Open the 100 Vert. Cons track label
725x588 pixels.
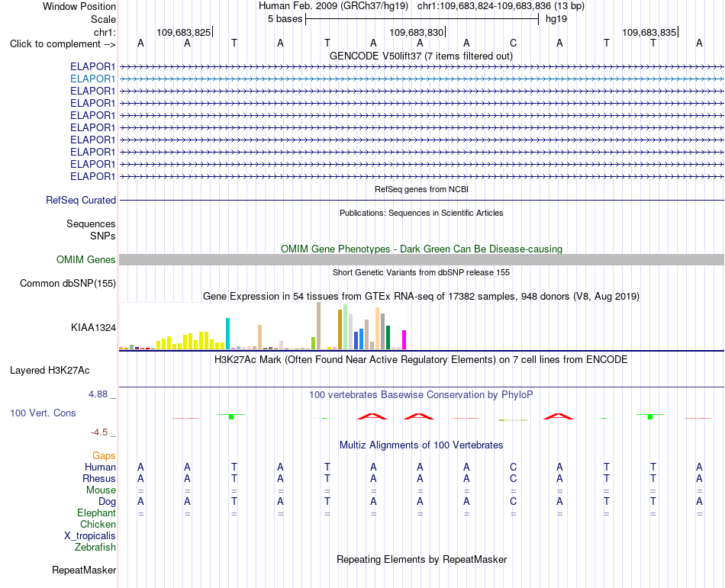pos(43,413)
